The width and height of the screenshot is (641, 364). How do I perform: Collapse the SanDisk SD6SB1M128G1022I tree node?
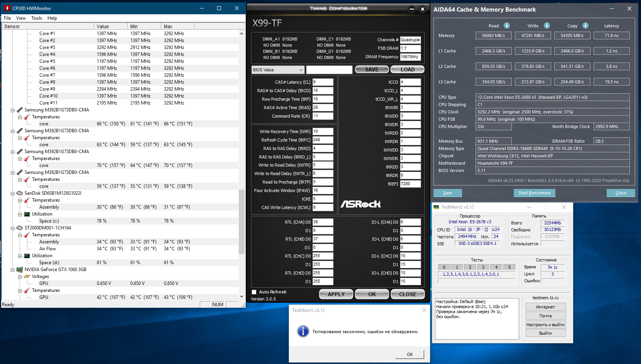coord(12,193)
